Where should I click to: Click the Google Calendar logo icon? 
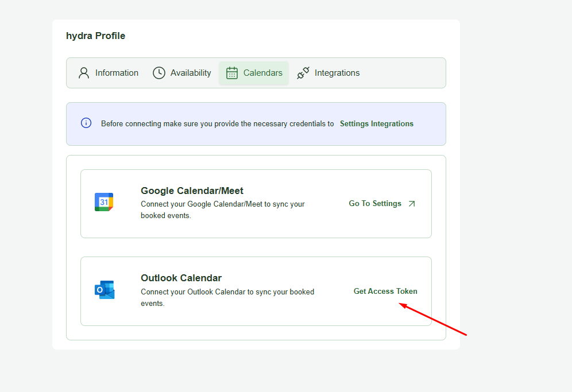tap(104, 202)
